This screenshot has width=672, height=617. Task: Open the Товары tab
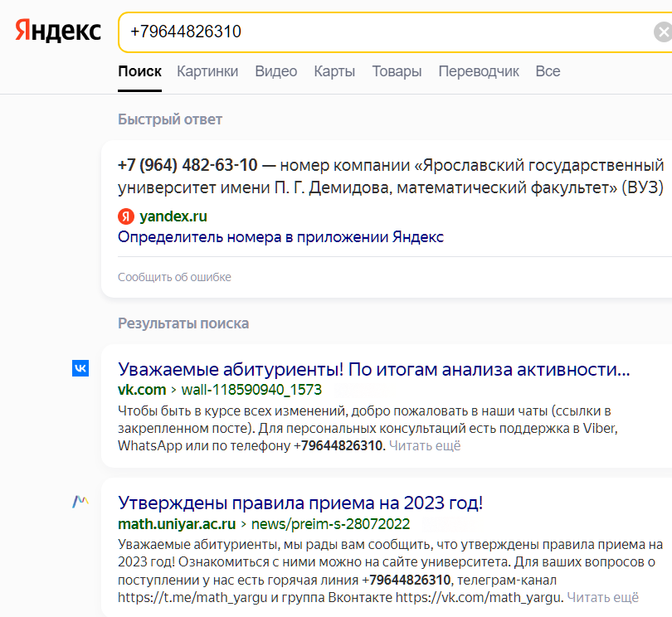pos(397,71)
